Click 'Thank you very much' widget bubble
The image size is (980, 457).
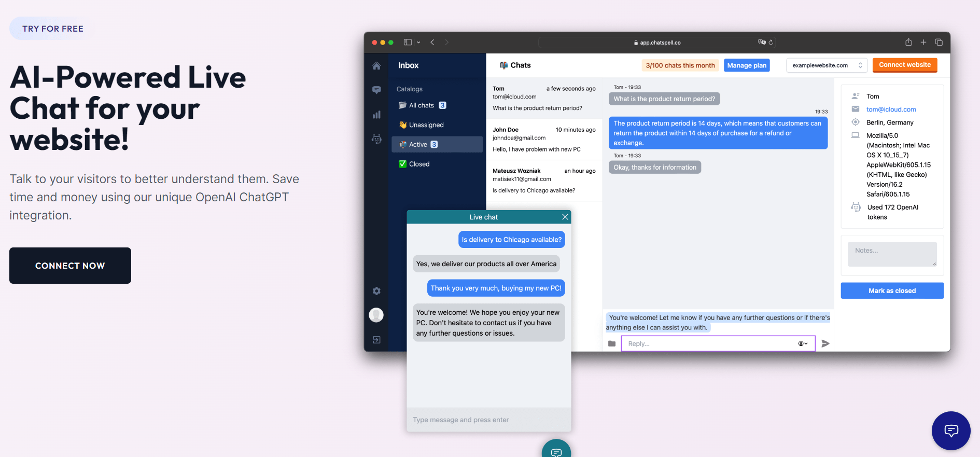[x=496, y=288]
